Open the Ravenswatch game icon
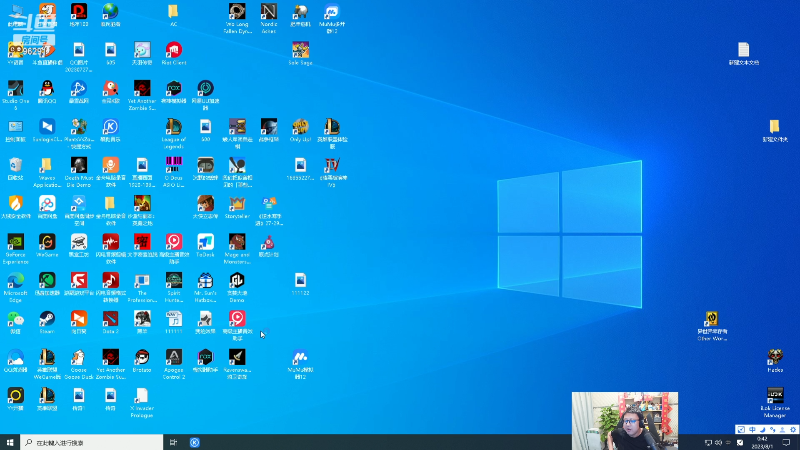Viewport: 800px width, 450px height. (x=237, y=364)
